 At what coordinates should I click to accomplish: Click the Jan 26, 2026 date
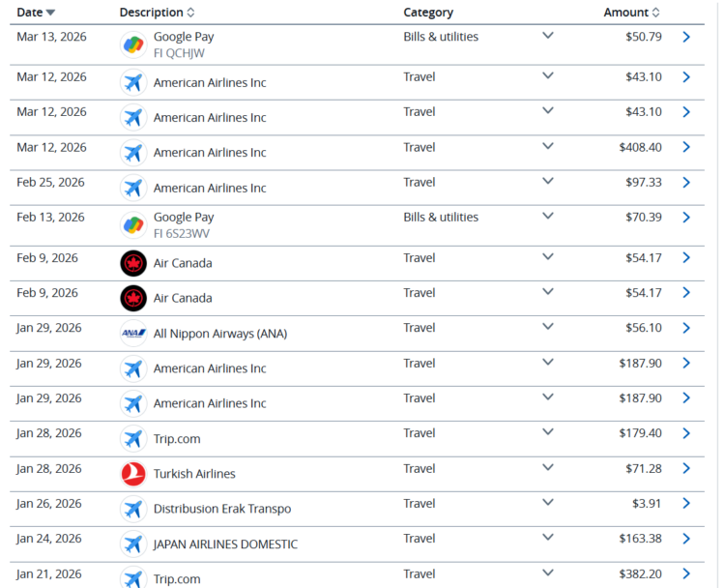click(49, 504)
